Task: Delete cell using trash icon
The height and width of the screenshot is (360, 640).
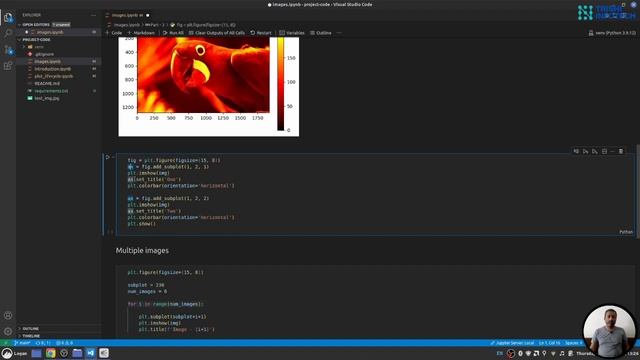Action: click(621, 151)
